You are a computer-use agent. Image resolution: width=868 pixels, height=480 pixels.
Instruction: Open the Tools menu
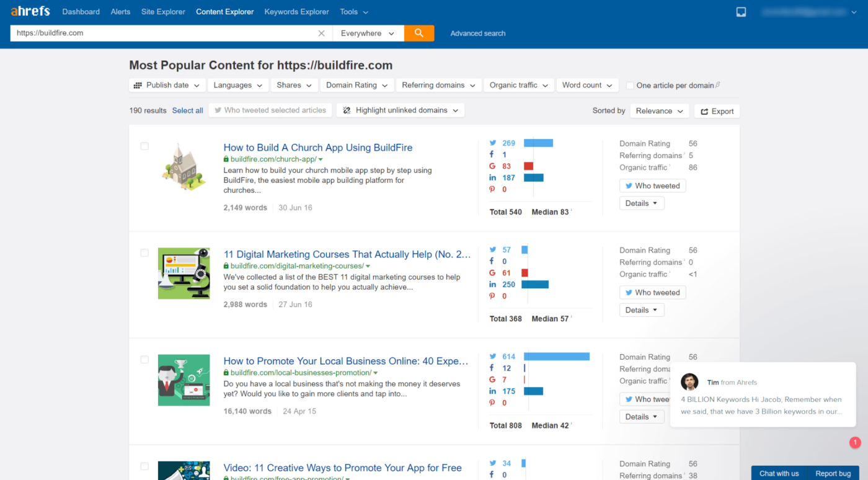tap(354, 12)
